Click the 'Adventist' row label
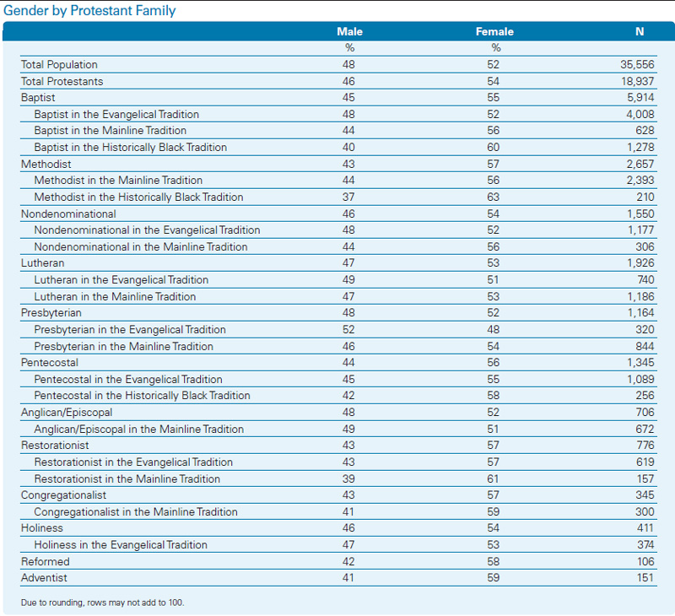Screen dimensions: 675x616 (x=44, y=578)
